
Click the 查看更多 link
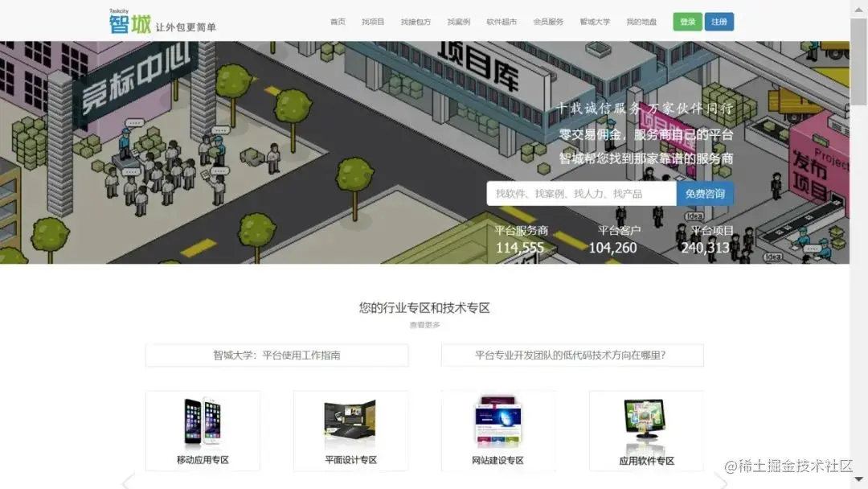[424, 325]
